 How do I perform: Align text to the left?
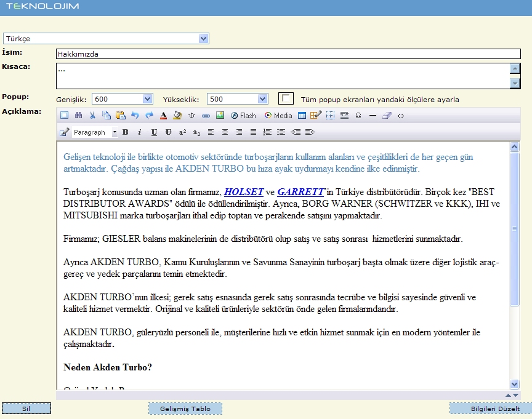pyautogui.click(x=211, y=132)
